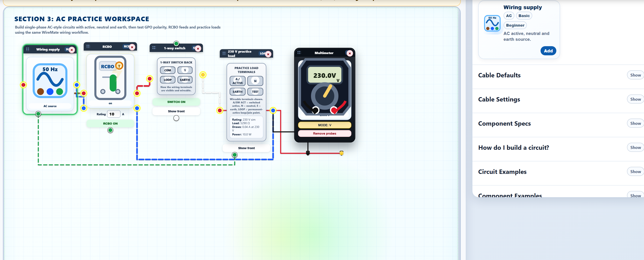Select the practice load TEST terminal

coord(255,92)
